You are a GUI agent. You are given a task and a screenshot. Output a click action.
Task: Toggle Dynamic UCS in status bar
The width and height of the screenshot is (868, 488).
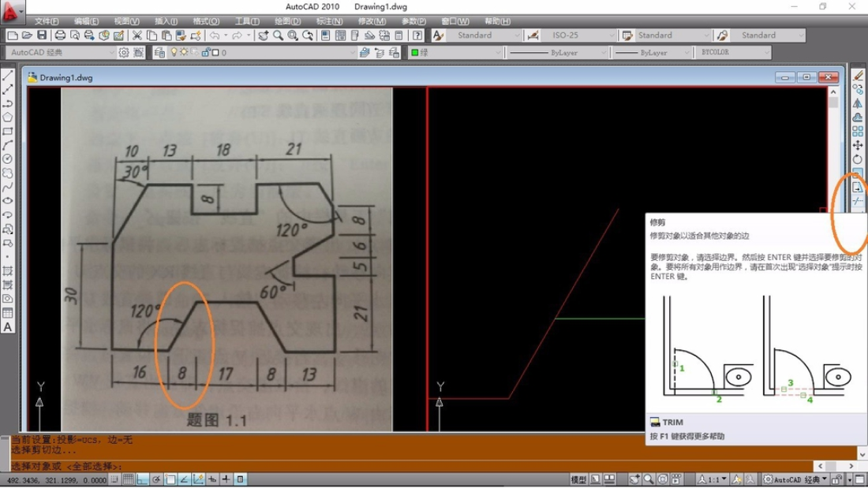point(198,479)
